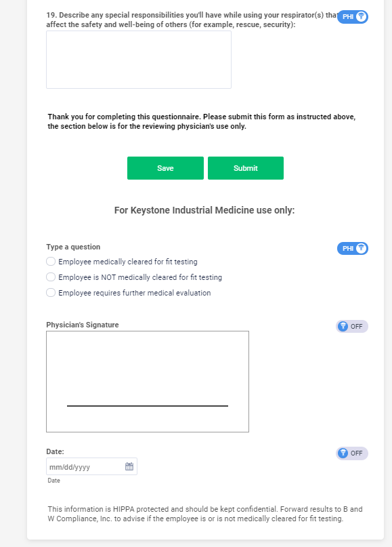Select 'Employee is NOT medically cleared for fit testing'

tap(51, 277)
